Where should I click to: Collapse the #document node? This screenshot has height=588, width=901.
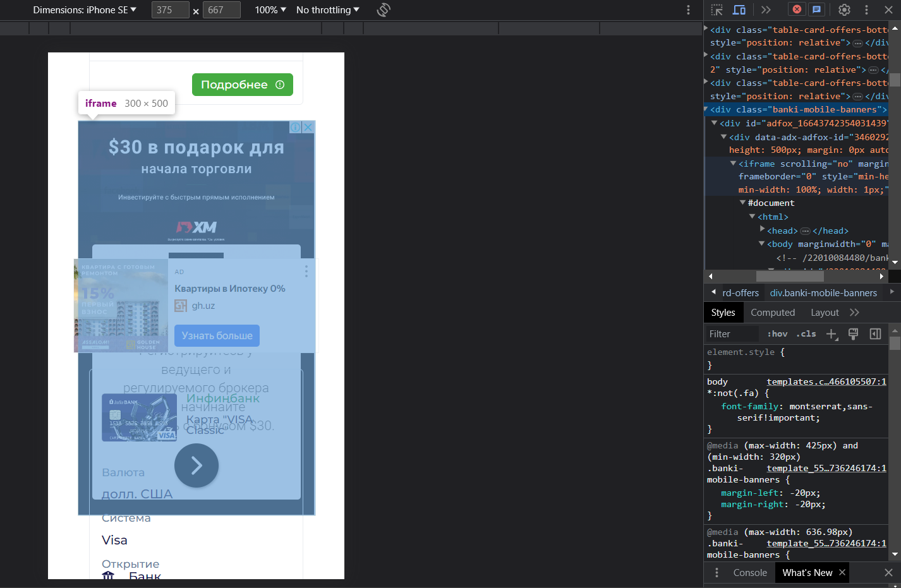point(743,203)
